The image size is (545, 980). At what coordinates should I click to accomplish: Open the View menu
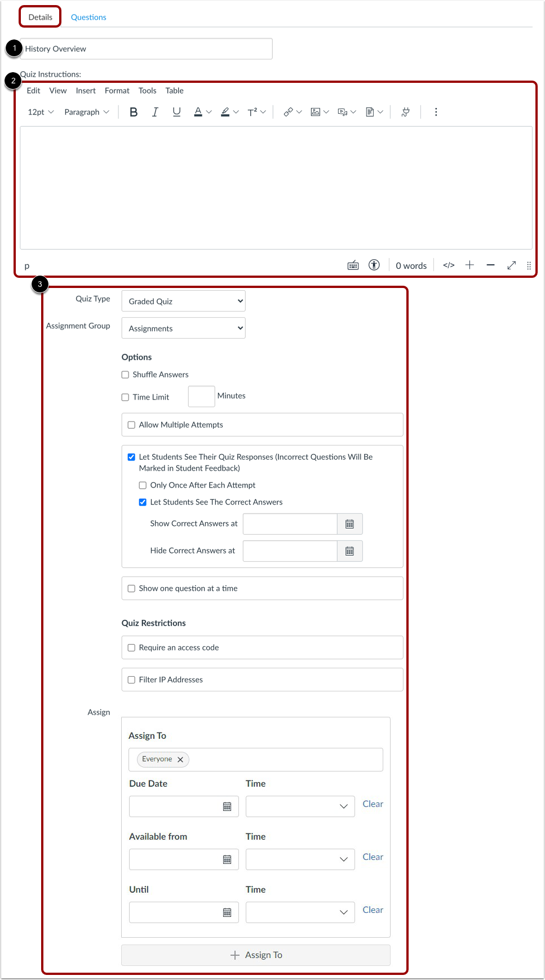click(58, 91)
